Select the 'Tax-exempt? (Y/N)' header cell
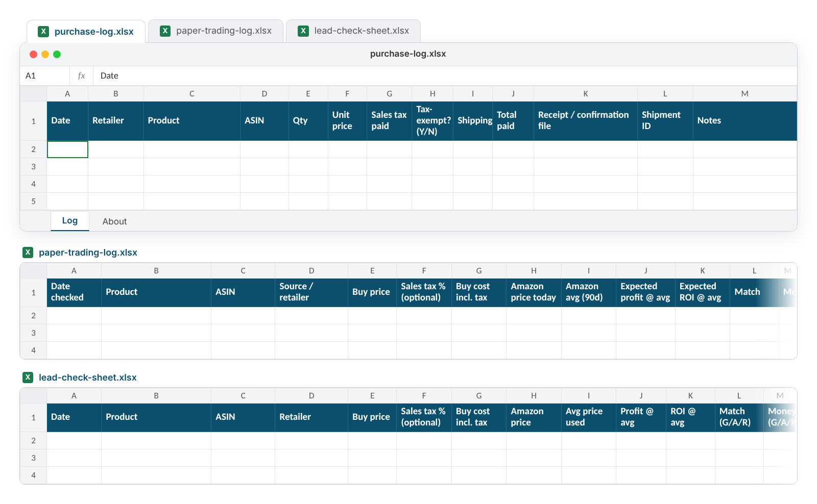 432,121
